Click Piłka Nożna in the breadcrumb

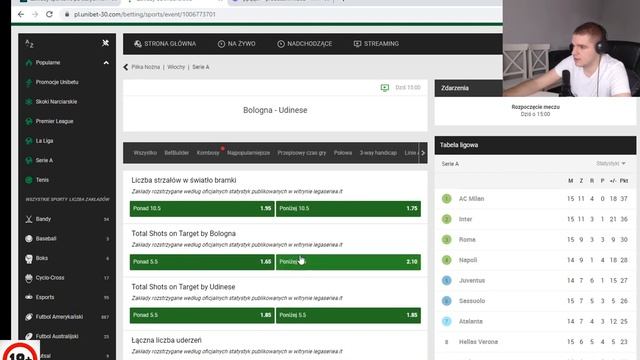tap(145, 67)
